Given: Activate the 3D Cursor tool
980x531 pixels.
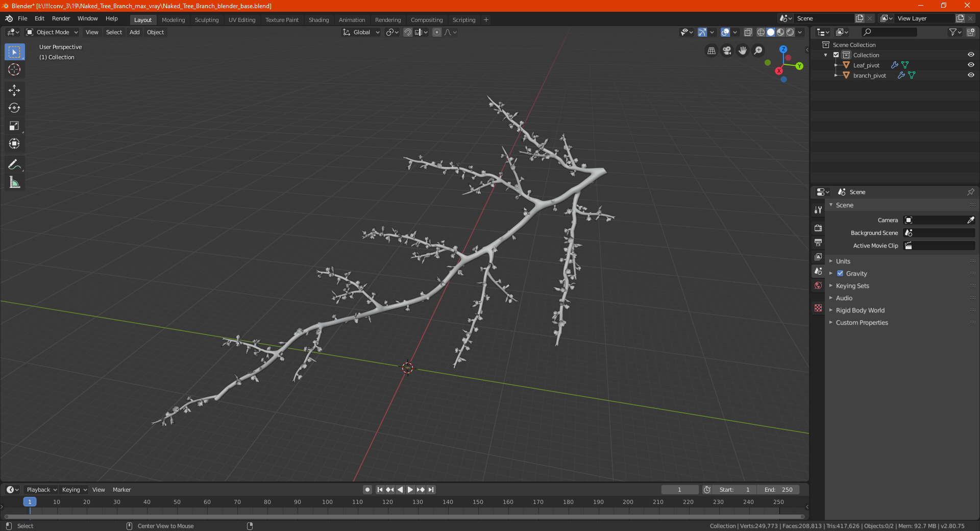Looking at the screenshot, I should [14, 70].
